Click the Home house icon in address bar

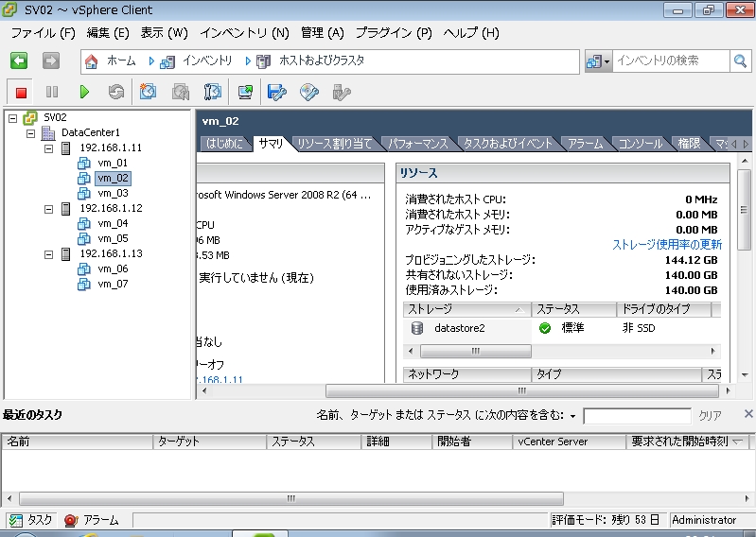click(91, 61)
